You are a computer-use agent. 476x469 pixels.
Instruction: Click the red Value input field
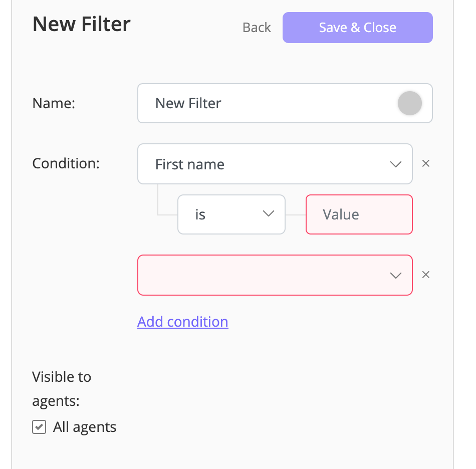[359, 214]
